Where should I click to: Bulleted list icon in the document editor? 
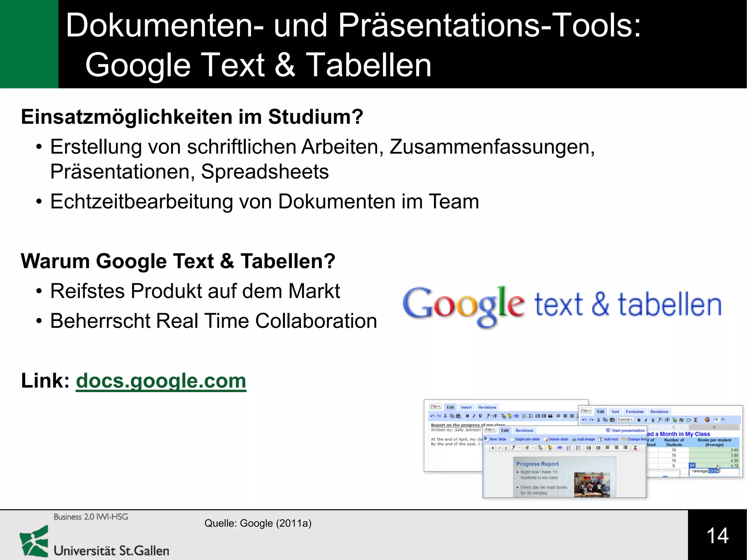(531, 416)
